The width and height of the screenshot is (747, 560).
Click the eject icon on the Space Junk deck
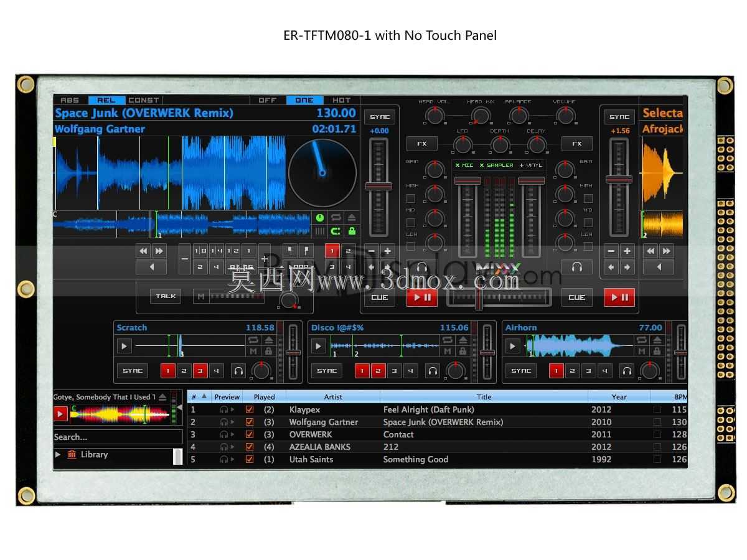(352, 218)
